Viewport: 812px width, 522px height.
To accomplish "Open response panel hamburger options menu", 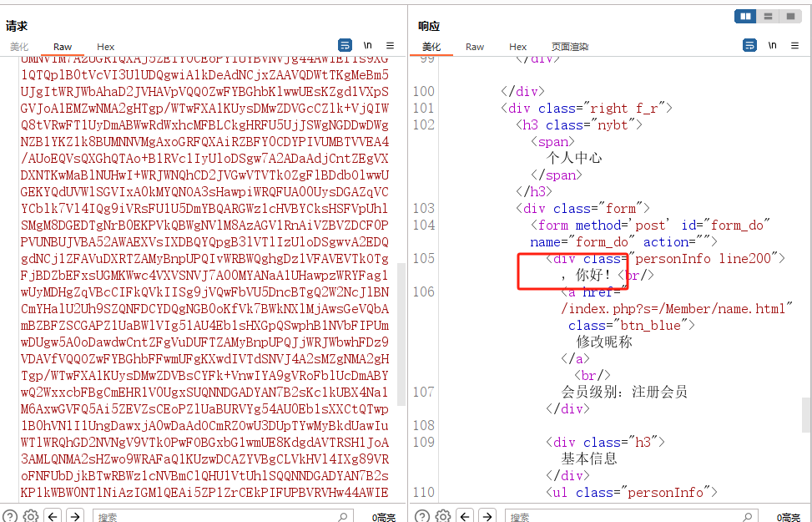I will point(794,45).
